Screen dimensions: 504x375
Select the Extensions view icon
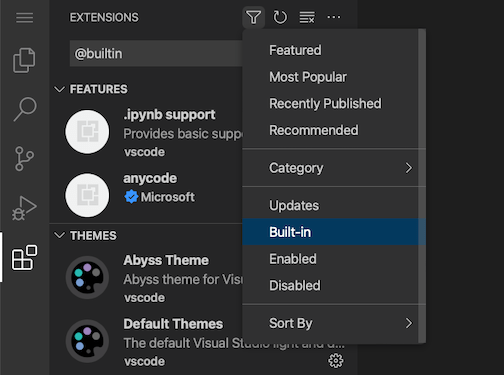(x=24, y=257)
